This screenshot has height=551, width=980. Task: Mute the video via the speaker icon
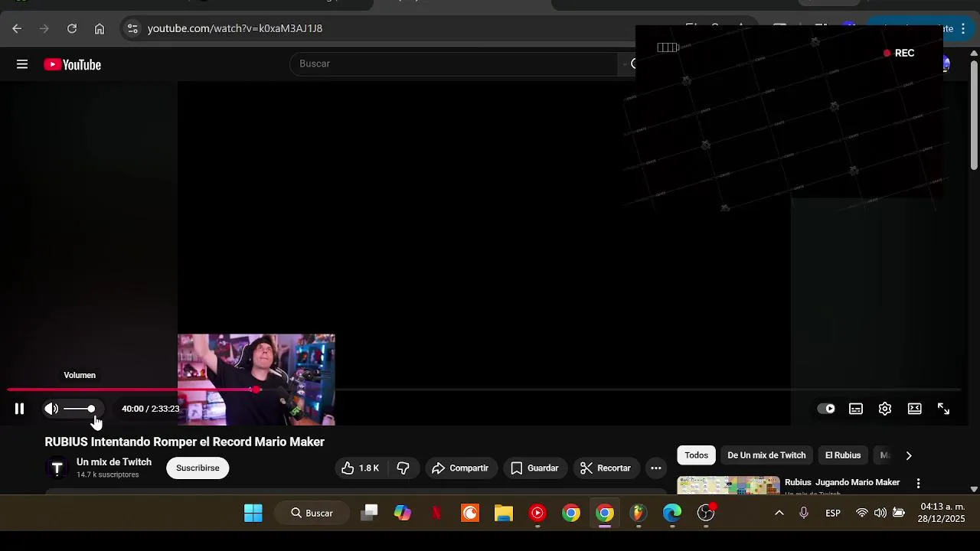click(51, 409)
